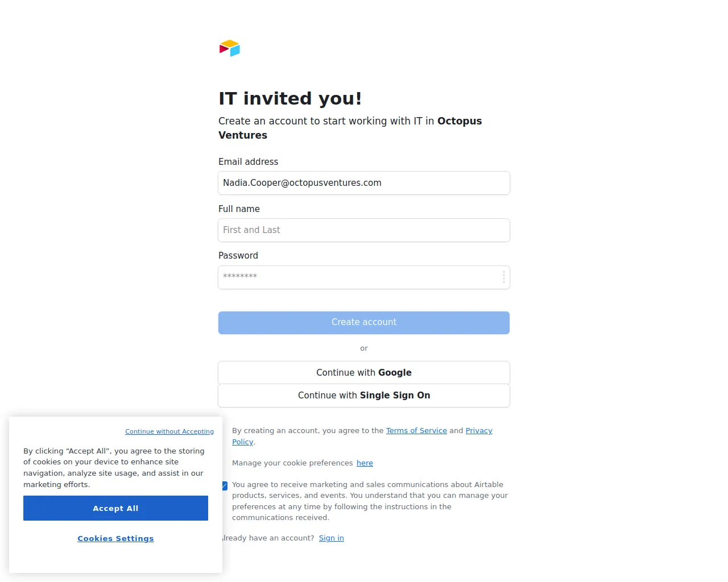The height and width of the screenshot is (582, 728).
Task: Click the "Full name" field label
Action: 239,209
